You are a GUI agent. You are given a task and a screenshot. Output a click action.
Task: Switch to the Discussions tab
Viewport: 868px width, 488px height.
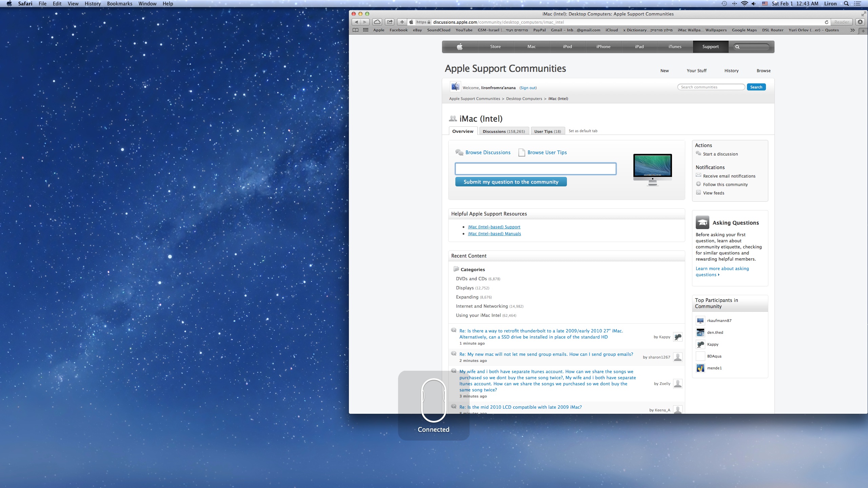[504, 131]
